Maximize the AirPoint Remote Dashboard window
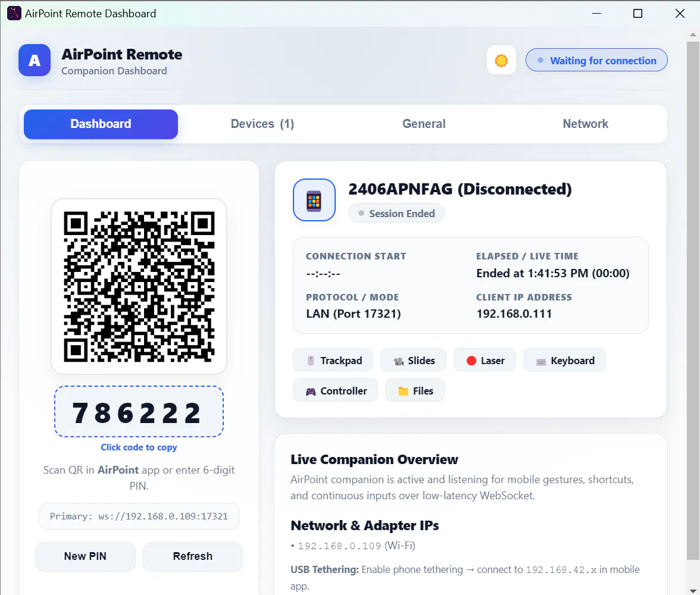Image resolution: width=700 pixels, height=595 pixels. tap(637, 14)
